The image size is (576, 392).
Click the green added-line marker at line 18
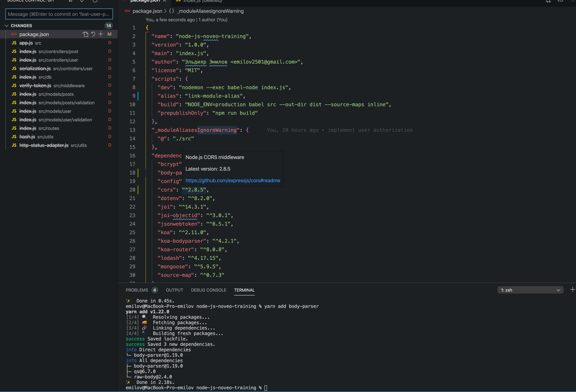click(138, 173)
